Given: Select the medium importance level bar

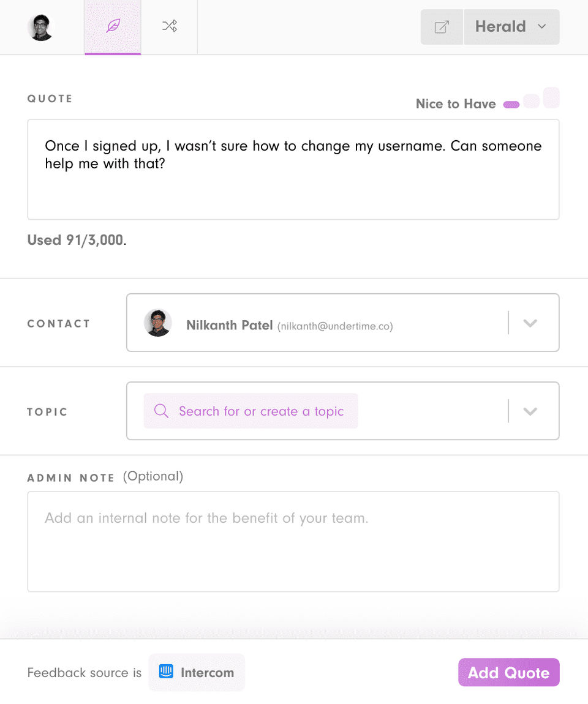Looking at the screenshot, I should (532, 101).
